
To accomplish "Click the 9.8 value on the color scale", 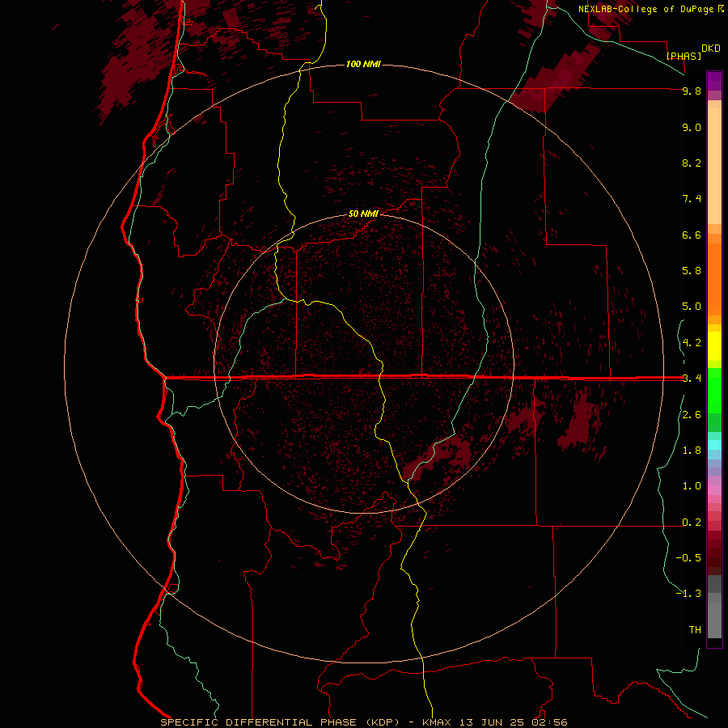I will click(692, 91).
